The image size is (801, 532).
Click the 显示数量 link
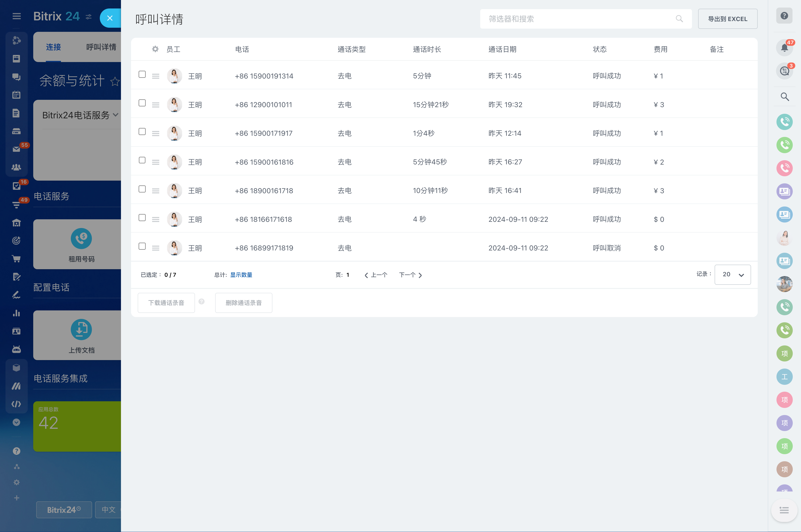coord(241,275)
